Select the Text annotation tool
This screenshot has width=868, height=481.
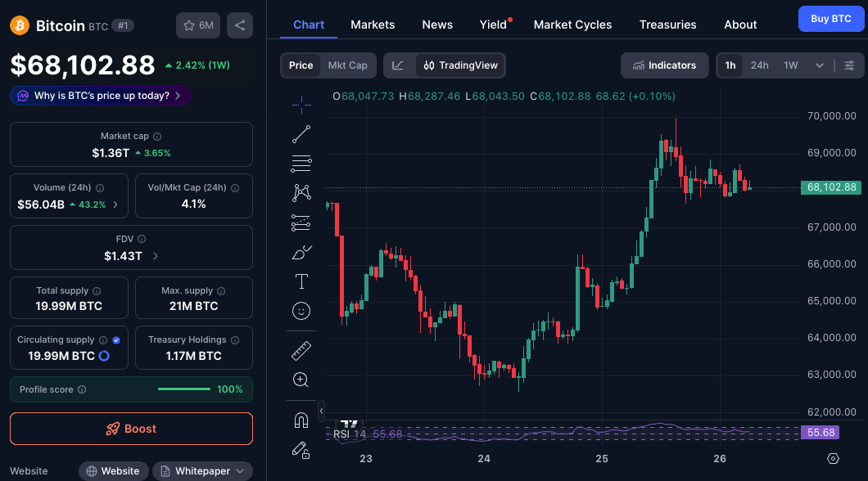tap(301, 281)
